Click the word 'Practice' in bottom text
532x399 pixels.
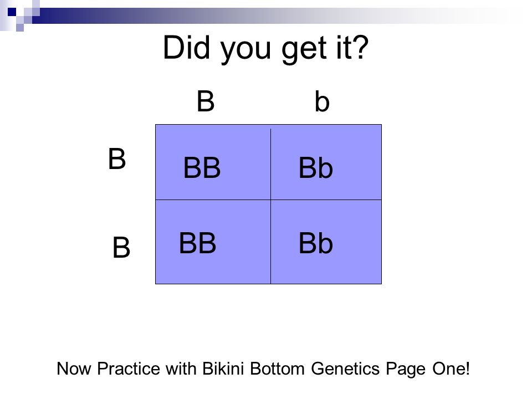point(128,369)
